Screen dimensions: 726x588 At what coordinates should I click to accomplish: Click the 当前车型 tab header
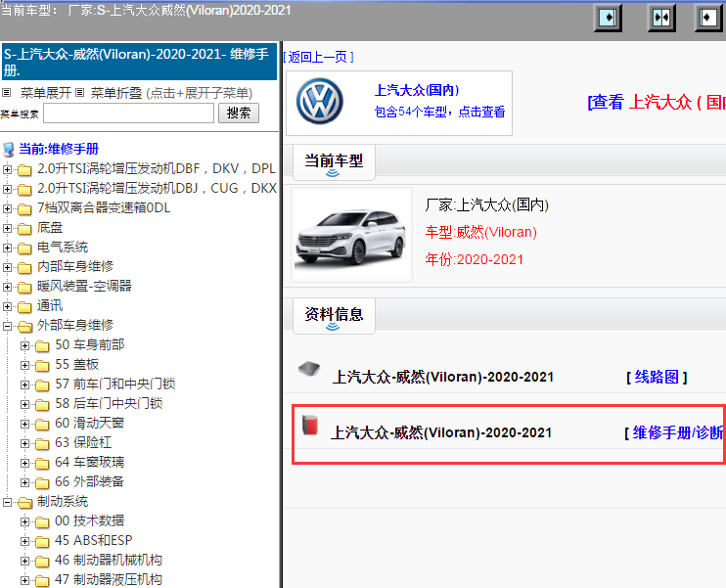(x=334, y=162)
